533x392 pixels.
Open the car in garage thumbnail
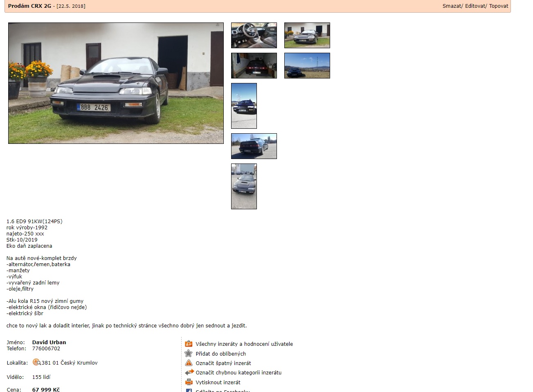[254, 66]
